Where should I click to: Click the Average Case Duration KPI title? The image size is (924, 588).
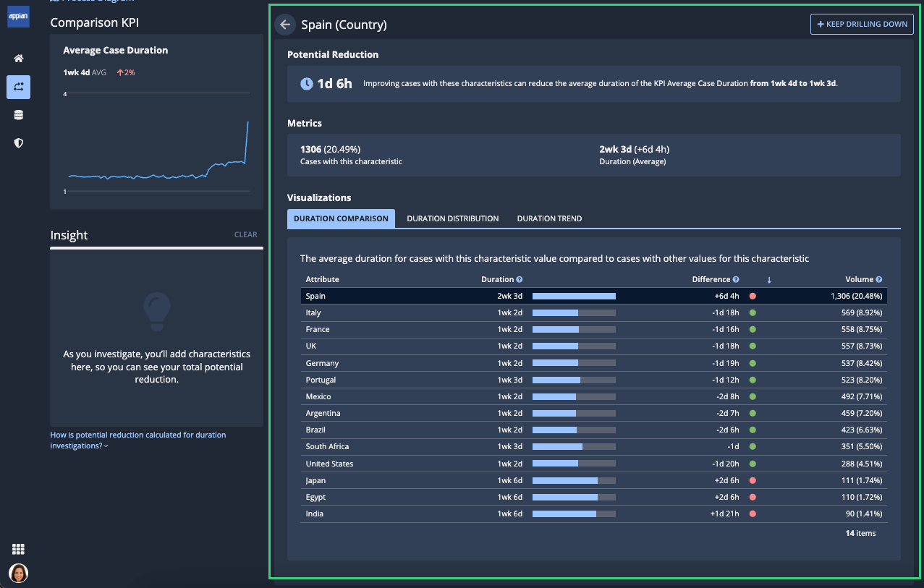pyautogui.click(x=116, y=50)
